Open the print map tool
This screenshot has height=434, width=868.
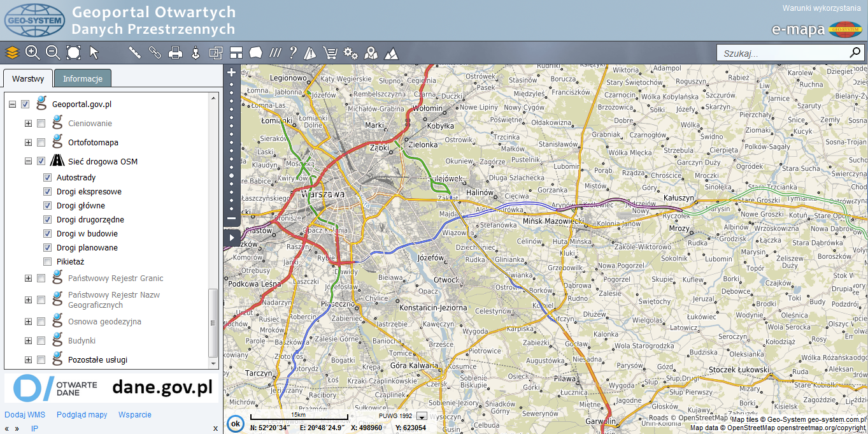[176, 52]
